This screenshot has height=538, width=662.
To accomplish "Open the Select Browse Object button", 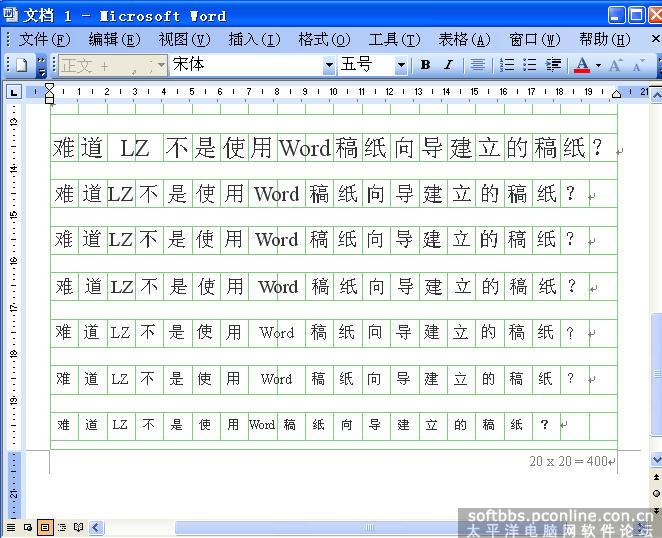I will (656, 494).
